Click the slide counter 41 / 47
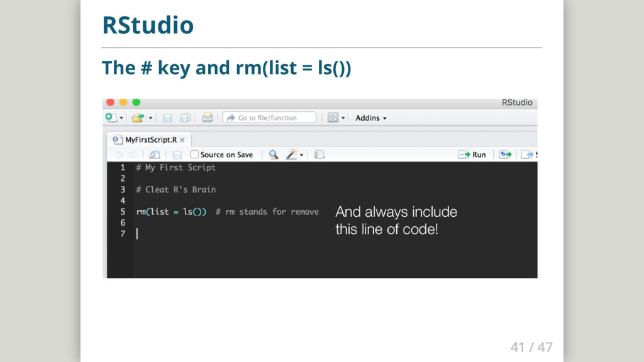The width and height of the screenshot is (644, 362). coord(531,347)
